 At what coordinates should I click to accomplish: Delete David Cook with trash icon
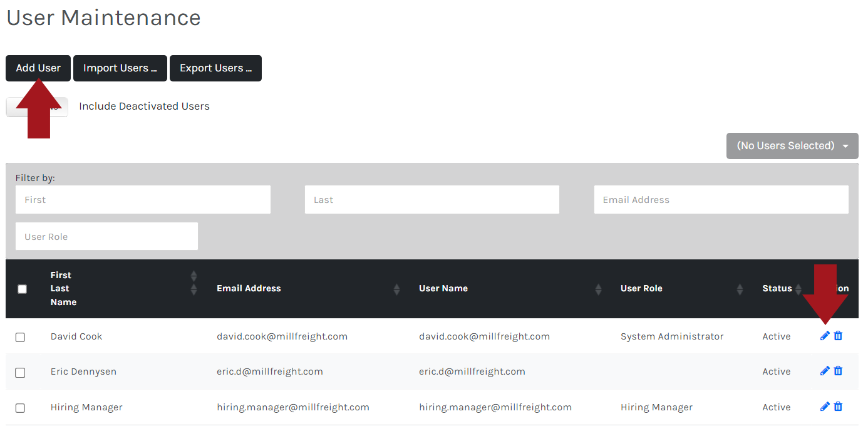coord(838,336)
